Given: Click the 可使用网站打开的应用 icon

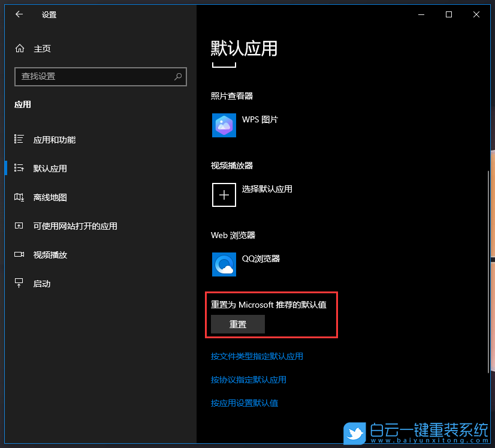Looking at the screenshot, I should tap(20, 226).
